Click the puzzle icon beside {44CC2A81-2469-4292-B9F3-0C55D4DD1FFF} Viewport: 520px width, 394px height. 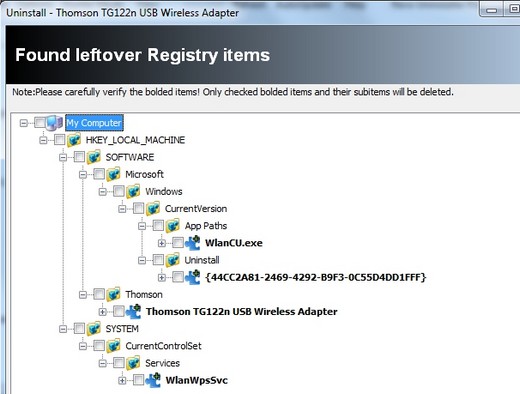193,277
